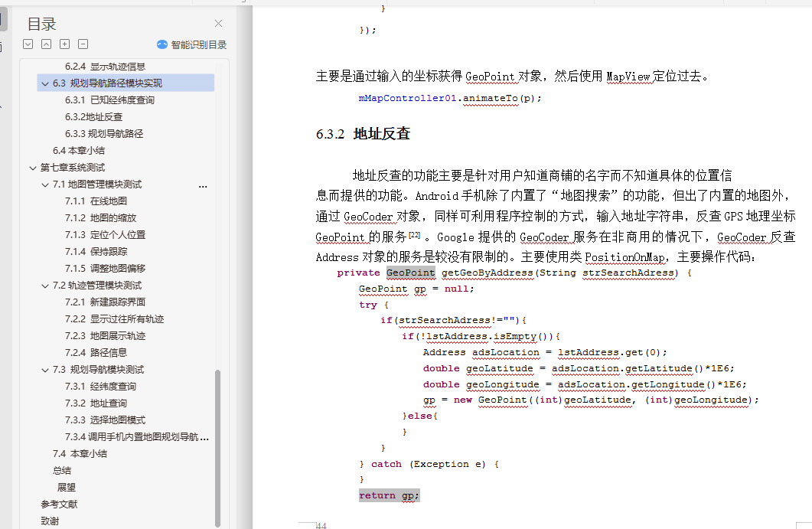Screen dimensions: 812x529
Task: Click getGeoByAddress method name in code
Action: pos(488,273)
